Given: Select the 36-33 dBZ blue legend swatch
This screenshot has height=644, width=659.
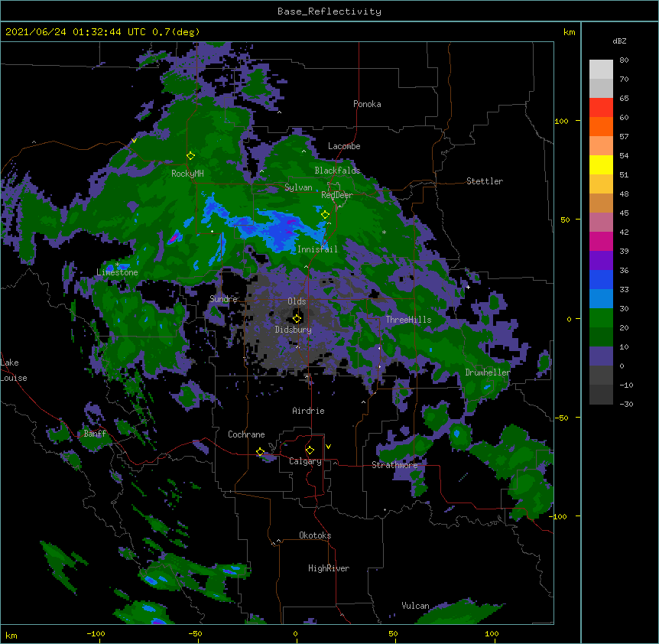Looking at the screenshot, I should [x=601, y=279].
